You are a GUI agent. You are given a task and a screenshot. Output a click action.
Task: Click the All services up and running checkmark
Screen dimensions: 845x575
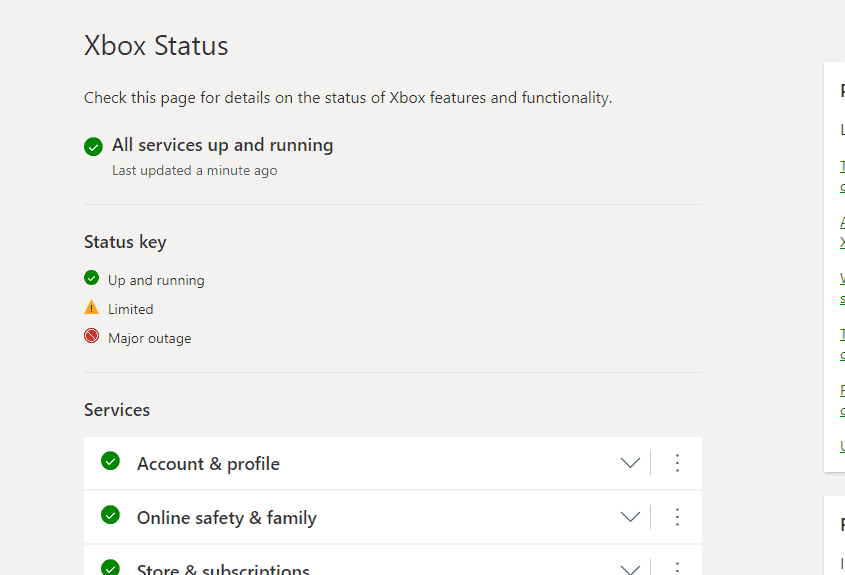click(93, 147)
